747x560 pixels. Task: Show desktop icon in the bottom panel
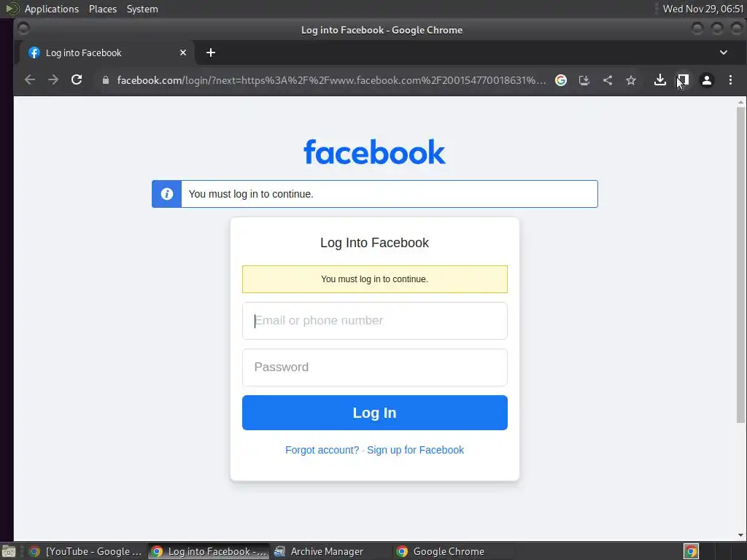pos(9,551)
